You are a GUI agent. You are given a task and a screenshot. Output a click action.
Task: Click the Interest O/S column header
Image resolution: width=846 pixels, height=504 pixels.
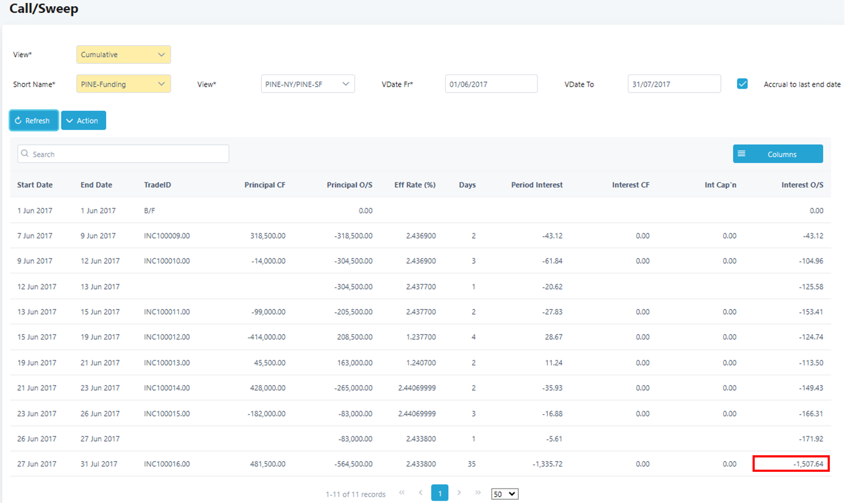click(802, 185)
